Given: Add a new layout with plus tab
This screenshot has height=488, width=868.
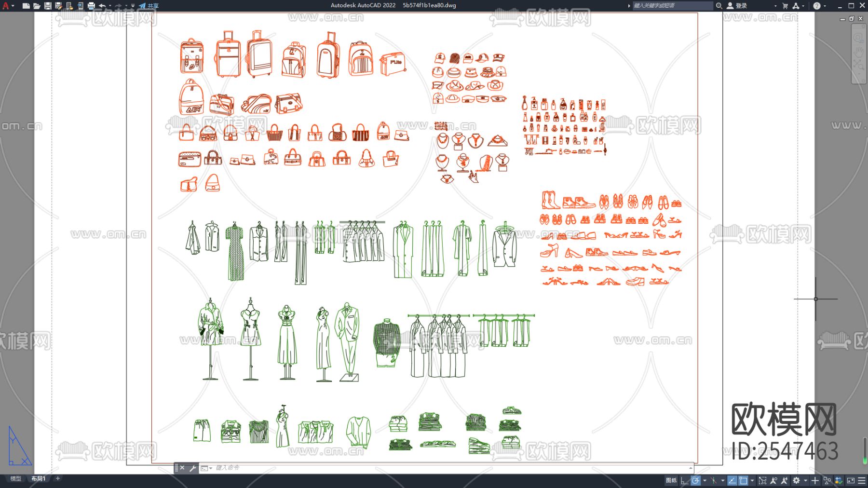Looking at the screenshot, I should (58, 478).
